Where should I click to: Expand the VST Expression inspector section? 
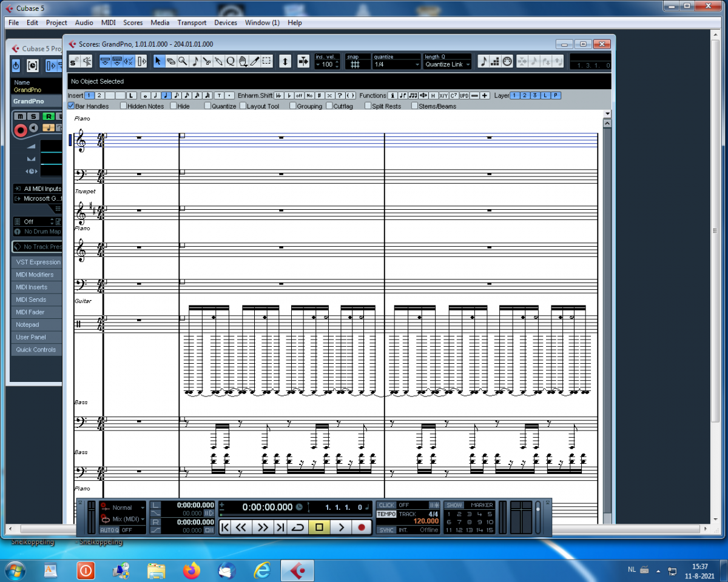(37, 262)
